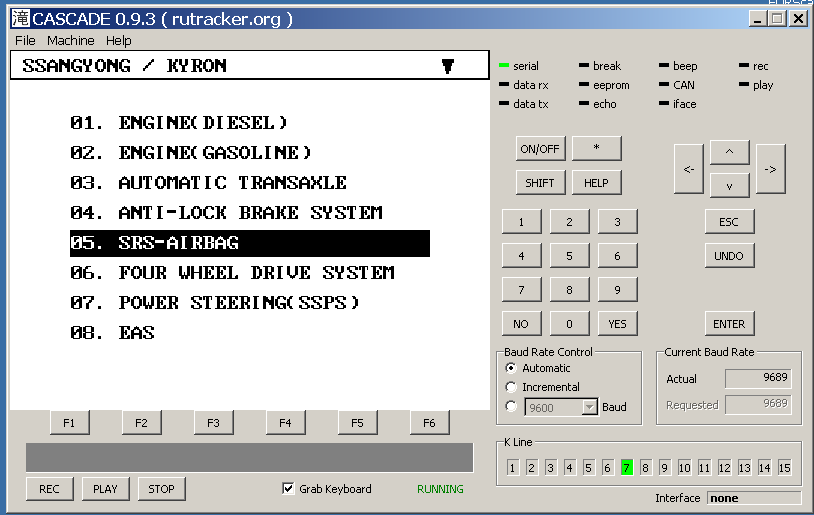The height and width of the screenshot is (515, 814).
Task: Click the F3 function key
Action: click(213, 423)
